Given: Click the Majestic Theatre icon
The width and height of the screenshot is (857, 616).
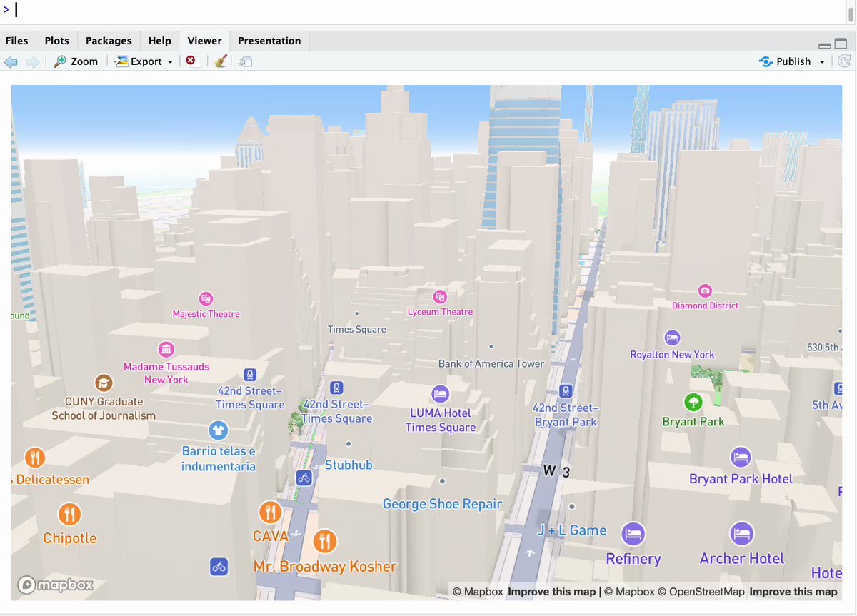Looking at the screenshot, I should pyautogui.click(x=206, y=298).
